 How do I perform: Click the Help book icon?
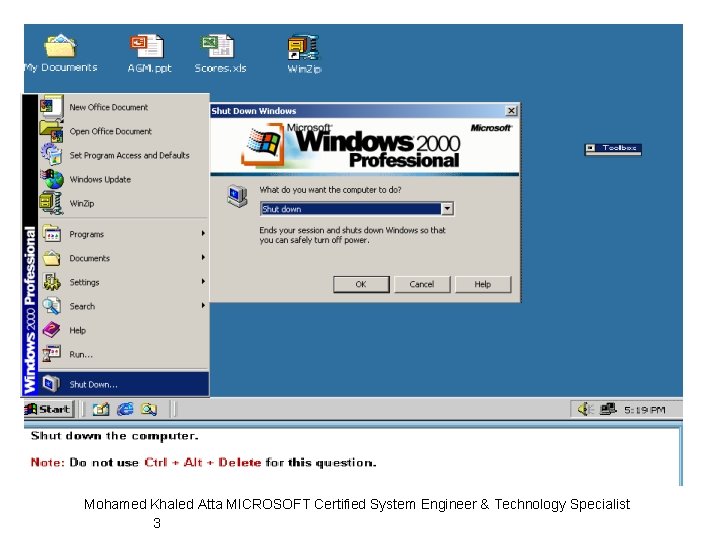[51, 330]
